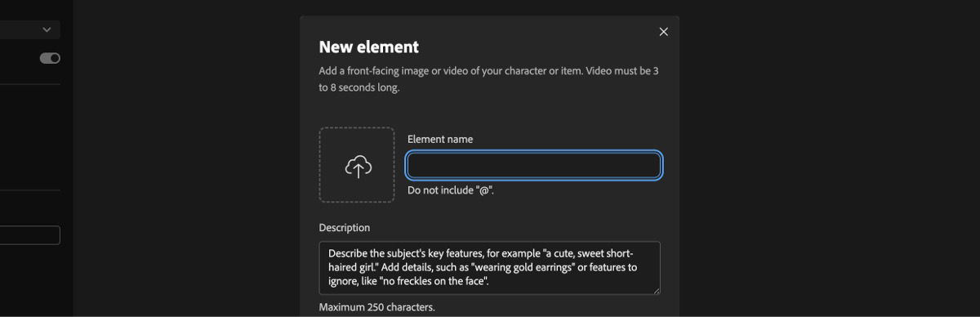The width and height of the screenshot is (980, 317).
Task: Toggle the switch in the left panel
Action: (50, 58)
